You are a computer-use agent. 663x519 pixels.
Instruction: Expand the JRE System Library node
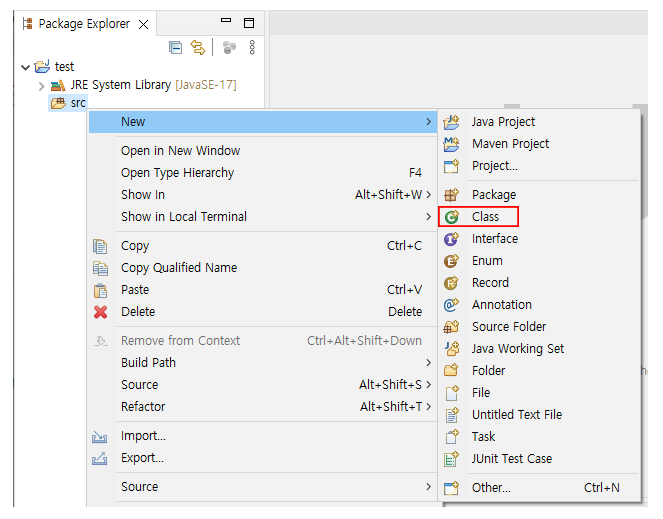pos(41,86)
